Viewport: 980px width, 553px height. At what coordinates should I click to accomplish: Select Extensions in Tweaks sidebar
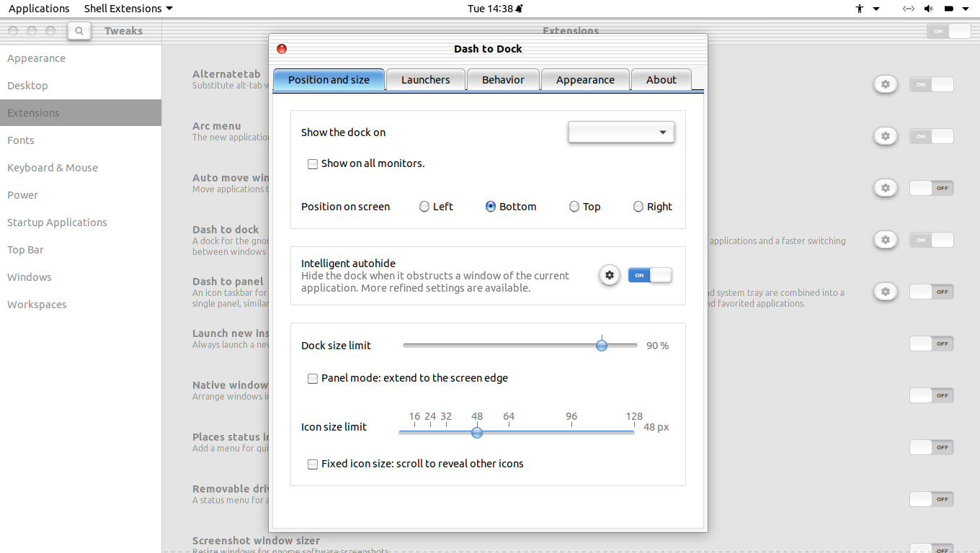(x=81, y=113)
